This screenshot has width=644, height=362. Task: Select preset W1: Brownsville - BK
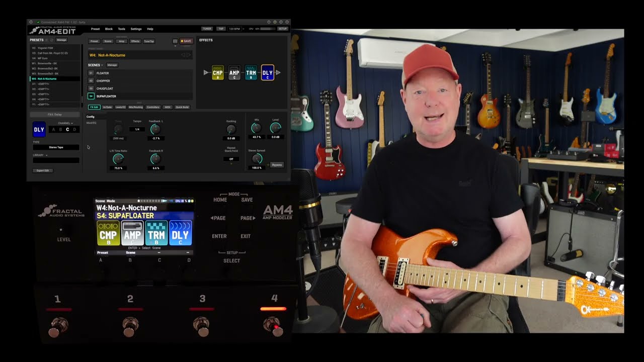pos(55,63)
